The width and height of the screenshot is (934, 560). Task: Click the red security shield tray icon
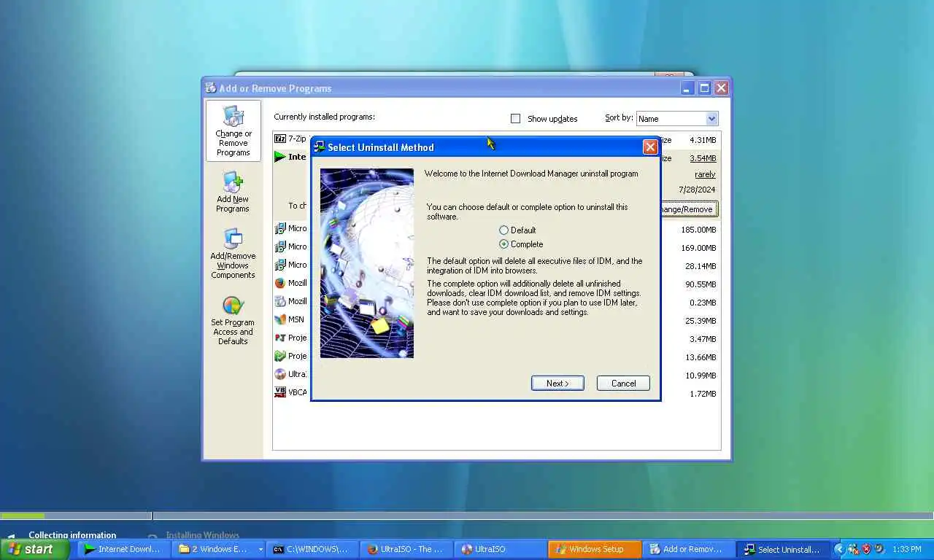866,549
